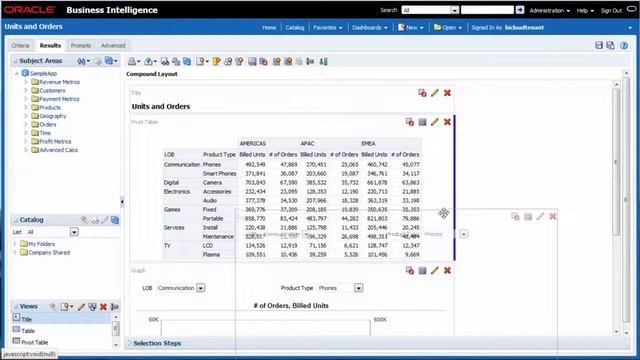Click Show how results look on Dashboard

(x=164, y=61)
